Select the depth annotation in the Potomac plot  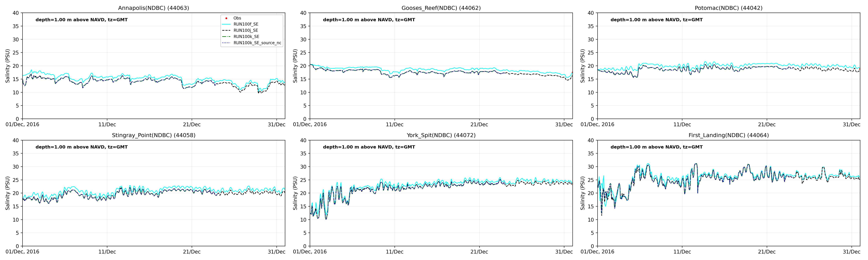coord(657,20)
